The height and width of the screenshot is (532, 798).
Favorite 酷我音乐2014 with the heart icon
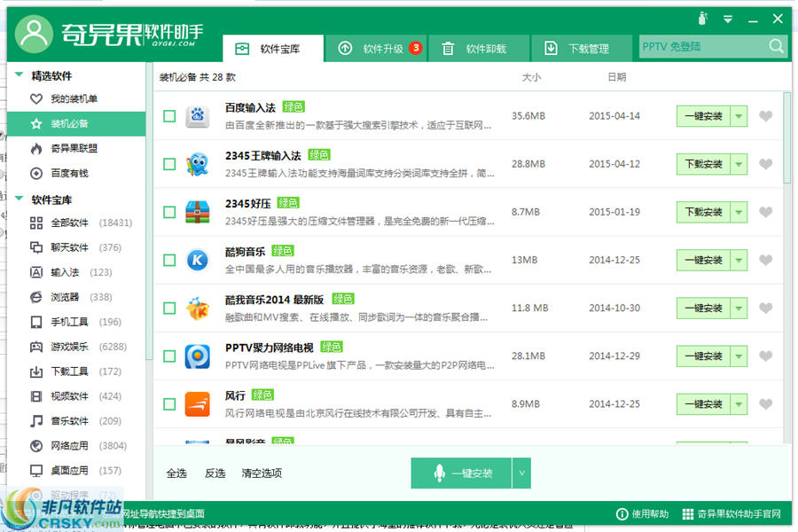click(x=765, y=308)
